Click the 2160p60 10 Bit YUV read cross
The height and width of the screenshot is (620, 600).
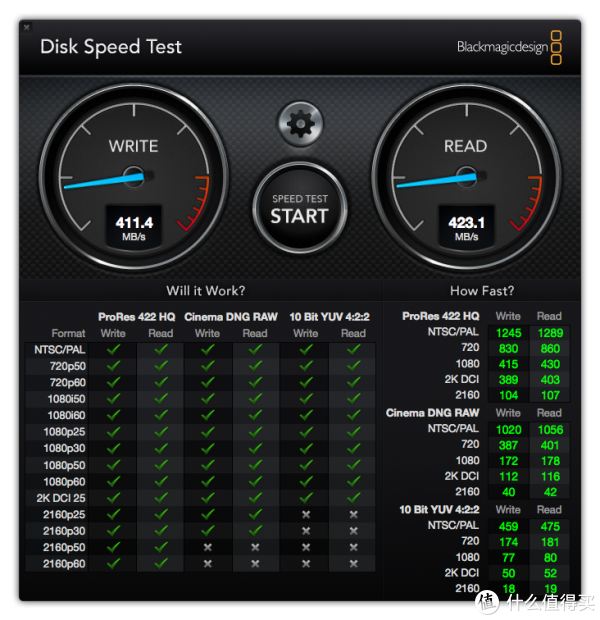(354, 563)
